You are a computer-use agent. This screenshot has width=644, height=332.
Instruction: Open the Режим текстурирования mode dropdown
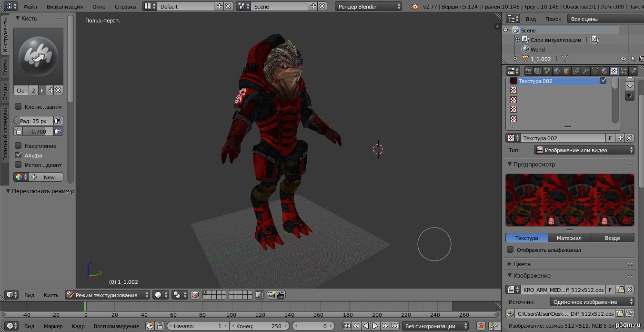[x=107, y=295]
